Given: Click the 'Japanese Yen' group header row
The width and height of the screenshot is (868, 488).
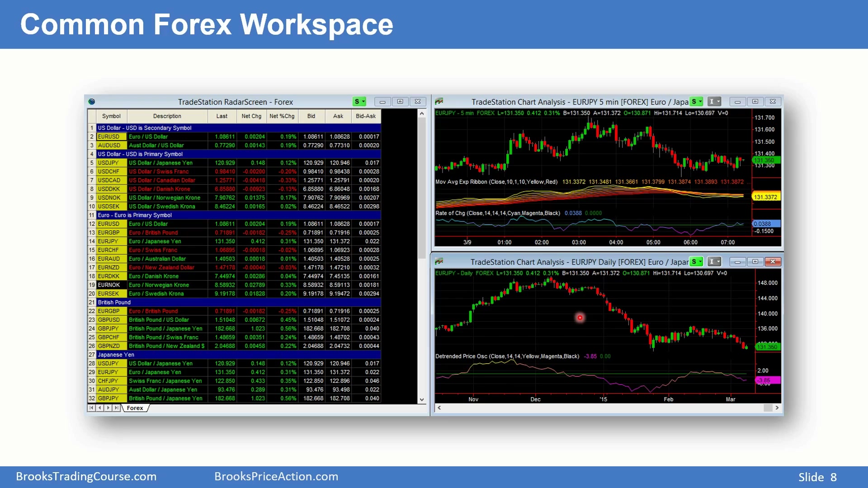Looking at the screenshot, I should 239,355.
